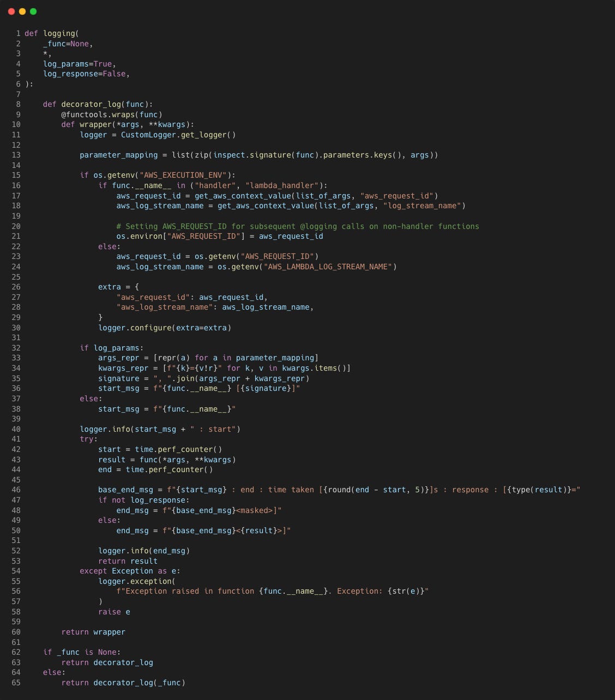The height and width of the screenshot is (700, 615).
Task: Click the 'kwargs_repr = [f"{k}={v!r}"' line
Action: click(x=224, y=368)
